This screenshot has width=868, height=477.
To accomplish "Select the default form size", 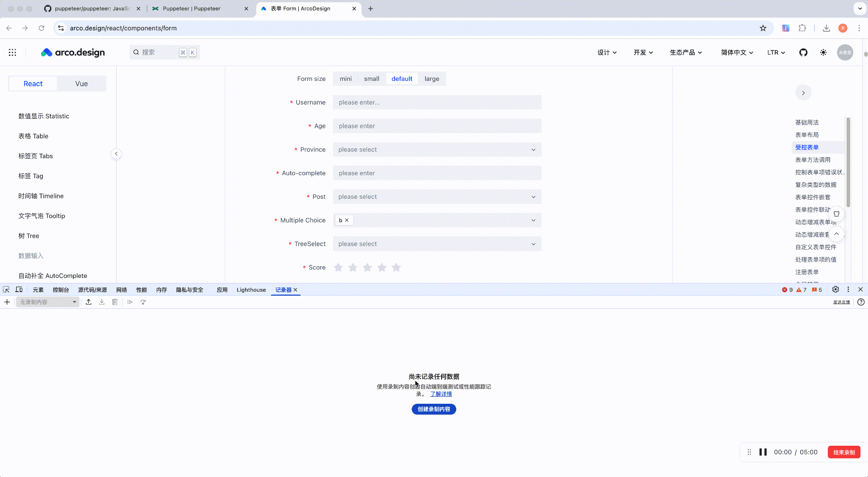I will click(x=402, y=79).
